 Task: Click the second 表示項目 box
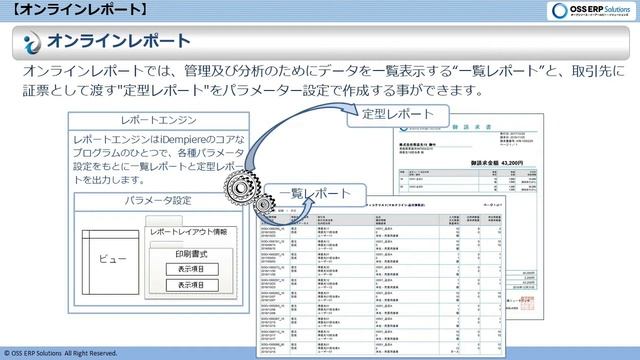tap(192, 285)
